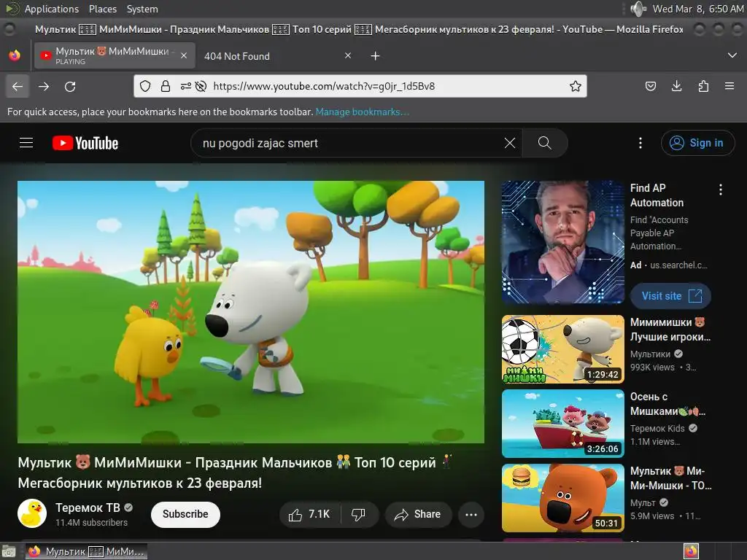Click the volume speaker icon in panel
The width and height of the screenshot is (747, 560).
coord(638,9)
